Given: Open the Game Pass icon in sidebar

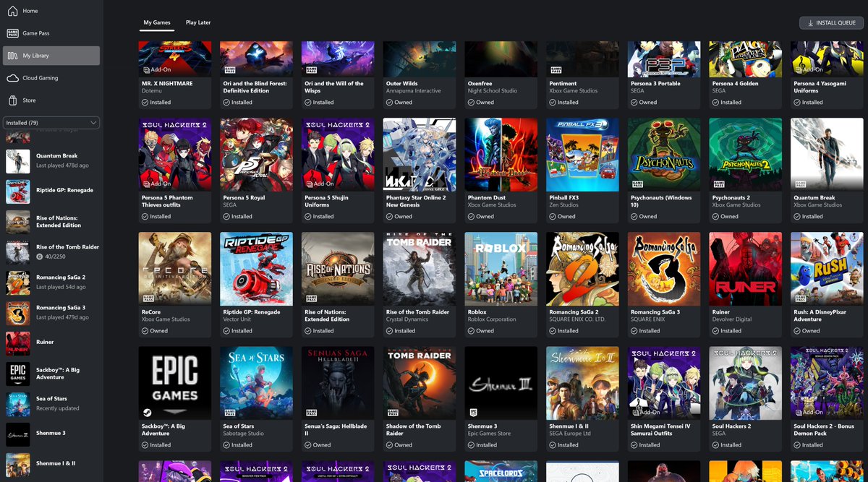Looking at the screenshot, I should 12,33.
